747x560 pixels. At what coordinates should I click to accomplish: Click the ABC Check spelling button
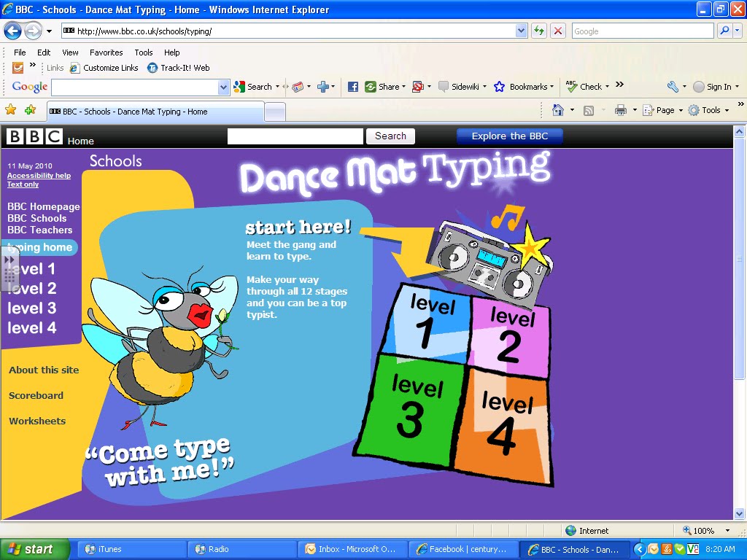click(x=584, y=87)
